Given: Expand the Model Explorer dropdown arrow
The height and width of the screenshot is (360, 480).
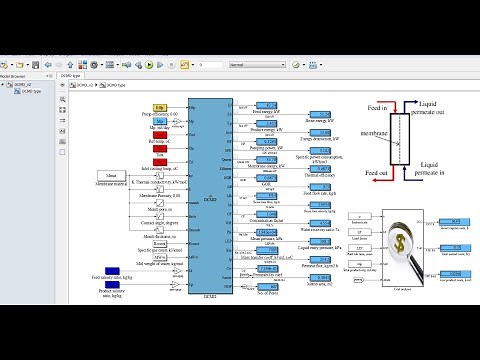Looking at the screenshot, I should point(118,65).
